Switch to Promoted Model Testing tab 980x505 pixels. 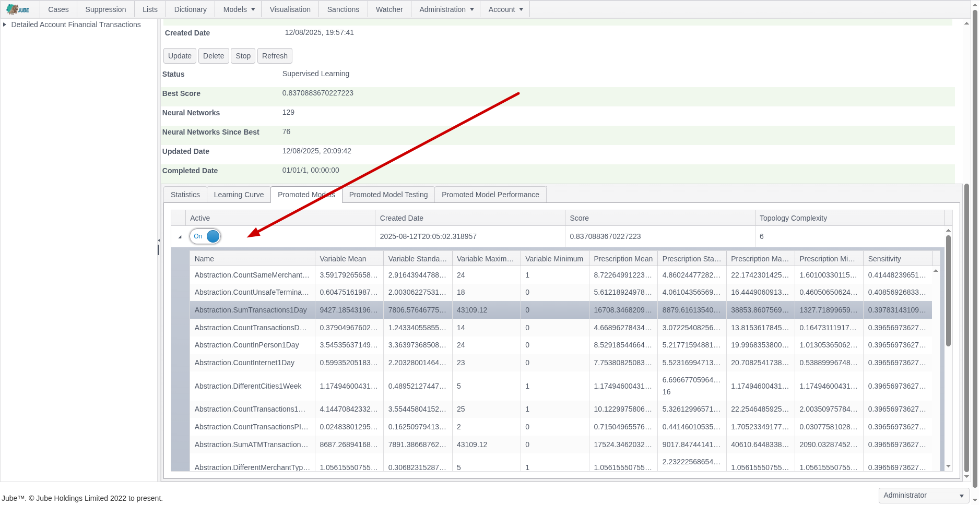click(388, 195)
